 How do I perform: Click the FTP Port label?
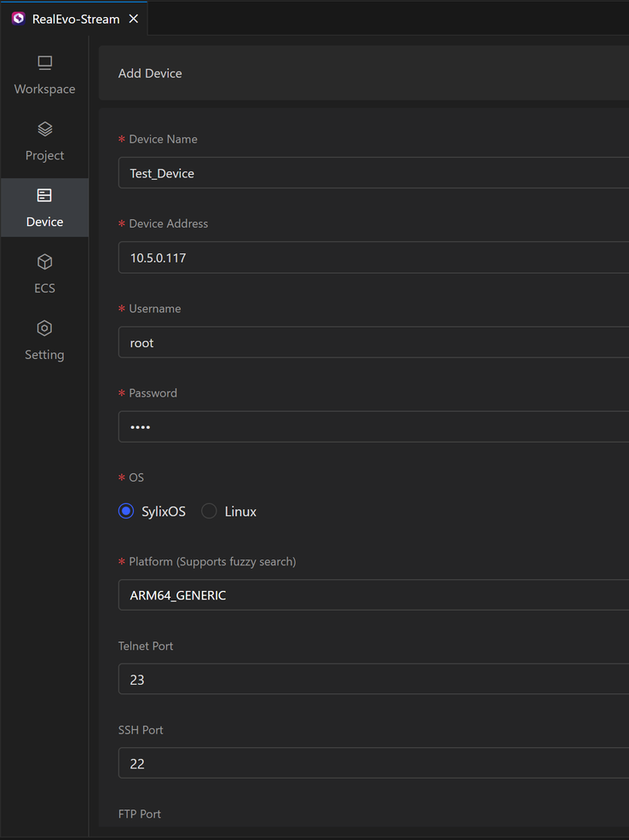point(140,814)
